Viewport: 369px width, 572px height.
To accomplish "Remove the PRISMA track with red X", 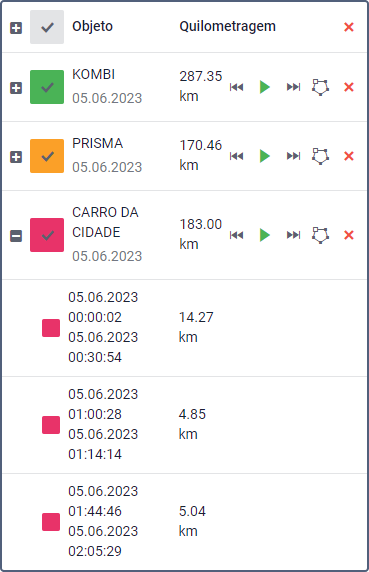I will pyautogui.click(x=349, y=156).
